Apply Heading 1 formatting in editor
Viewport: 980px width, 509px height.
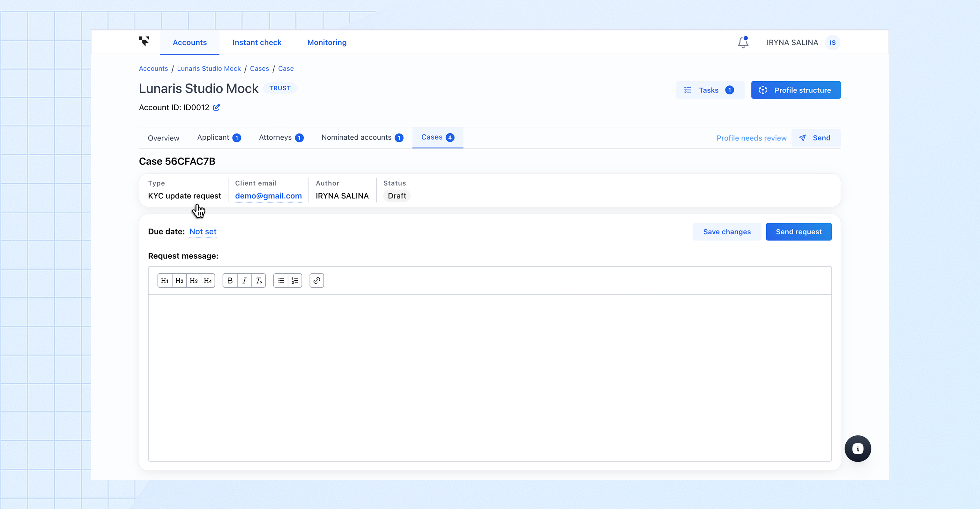point(165,281)
